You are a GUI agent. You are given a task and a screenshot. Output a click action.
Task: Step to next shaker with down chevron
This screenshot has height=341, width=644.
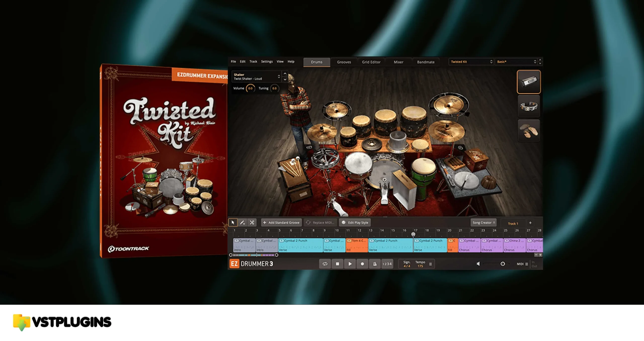point(285,79)
